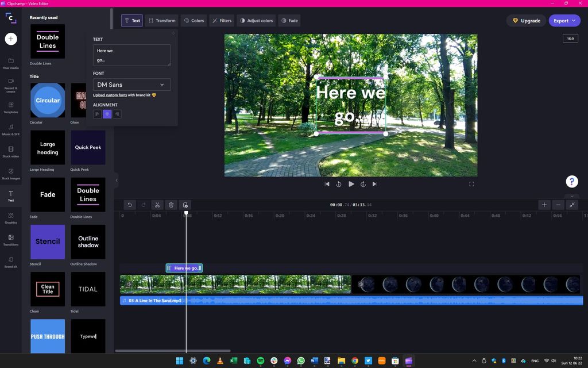Align text right
The height and width of the screenshot is (368, 588).
117,114
